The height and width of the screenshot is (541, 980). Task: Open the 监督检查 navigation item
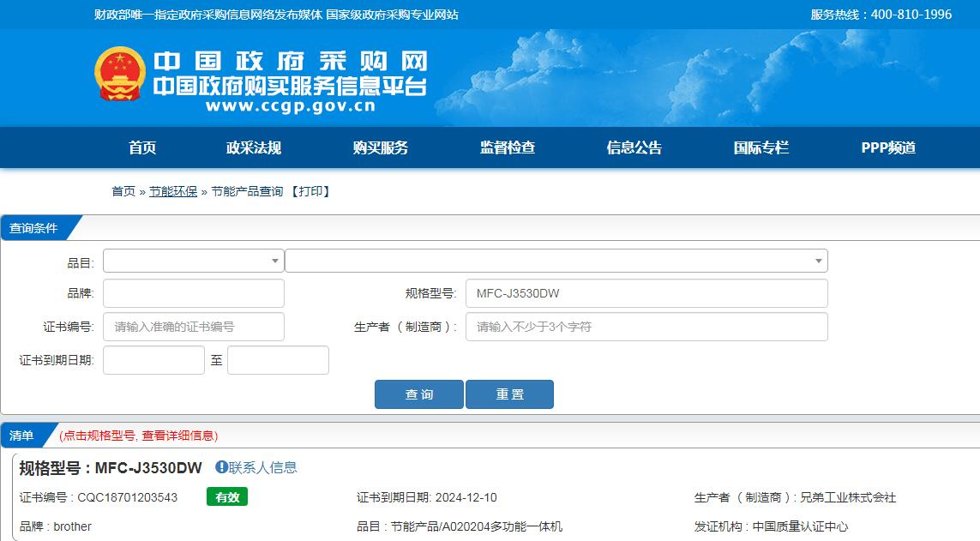508,147
